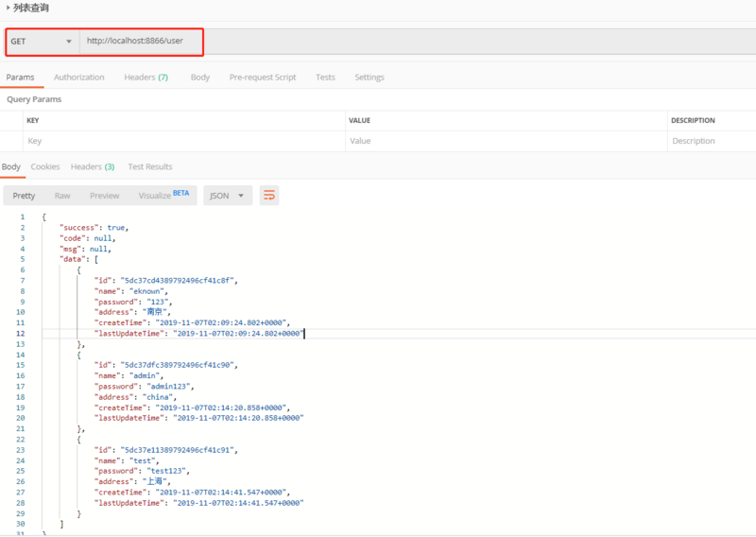756x537 pixels.
Task: Click line number 1 in the gutter
Action: [22, 217]
